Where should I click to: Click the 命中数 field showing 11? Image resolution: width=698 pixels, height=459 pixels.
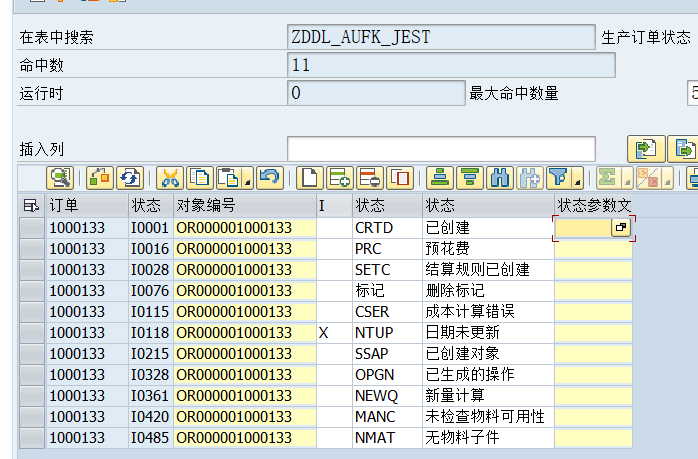[x=451, y=65]
